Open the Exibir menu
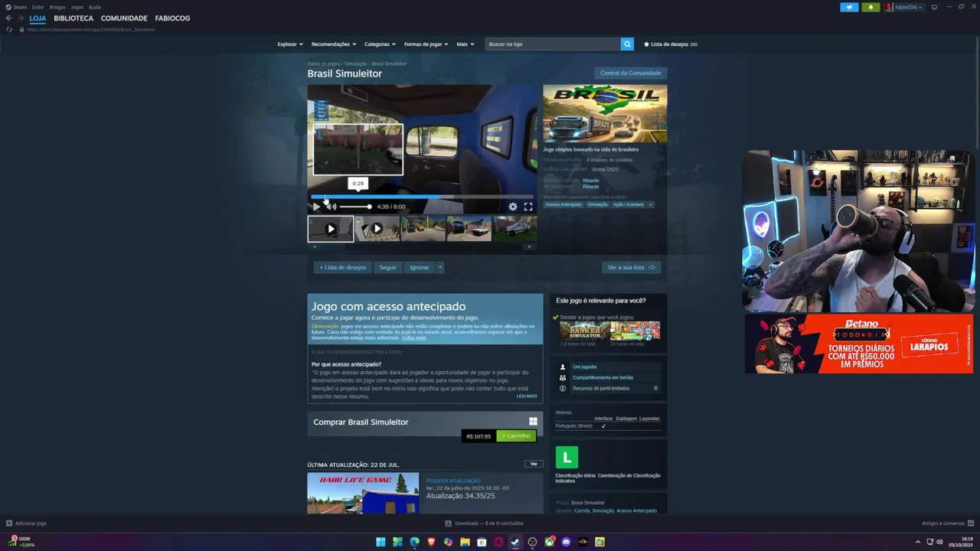The height and width of the screenshot is (551, 980). tap(38, 7)
